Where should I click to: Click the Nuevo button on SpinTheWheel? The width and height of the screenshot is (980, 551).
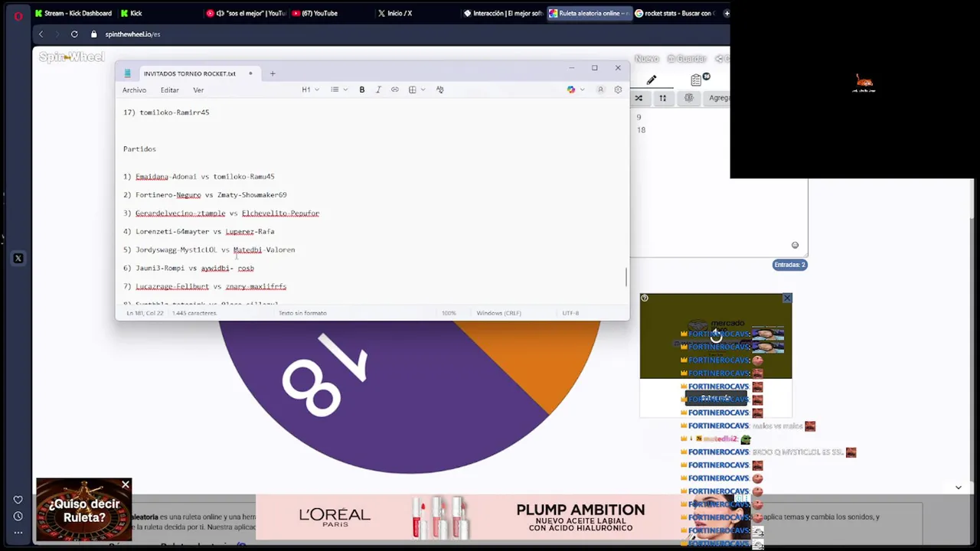click(x=645, y=59)
